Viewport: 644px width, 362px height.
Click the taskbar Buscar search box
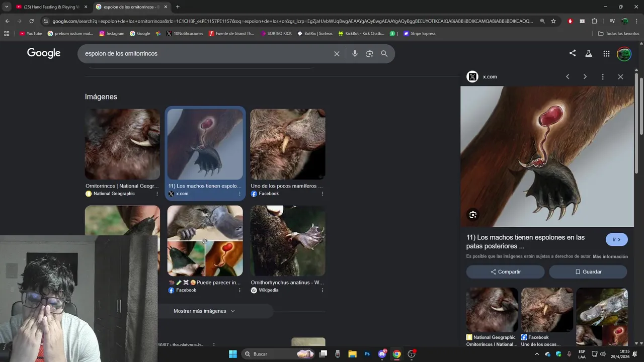278,354
